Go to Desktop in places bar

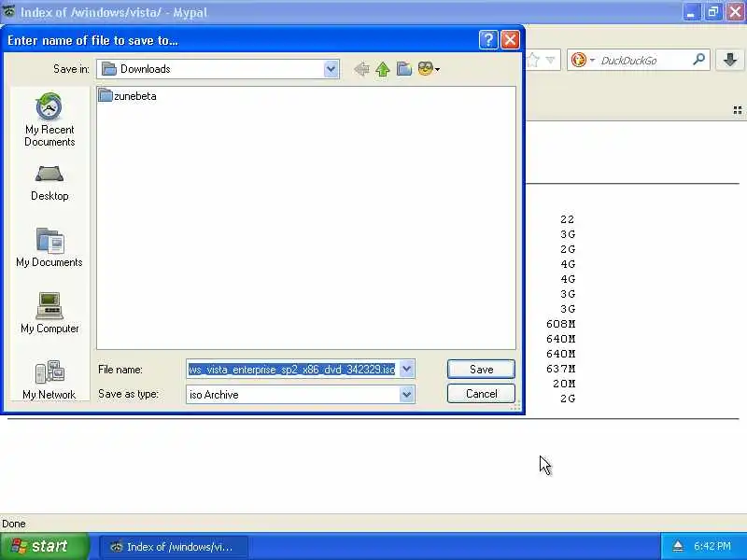tap(49, 183)
